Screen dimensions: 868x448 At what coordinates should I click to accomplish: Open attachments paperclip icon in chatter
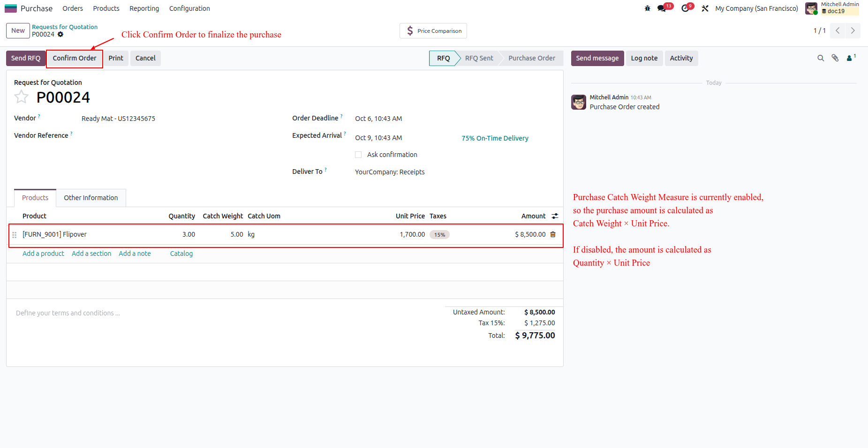(835, 58)
